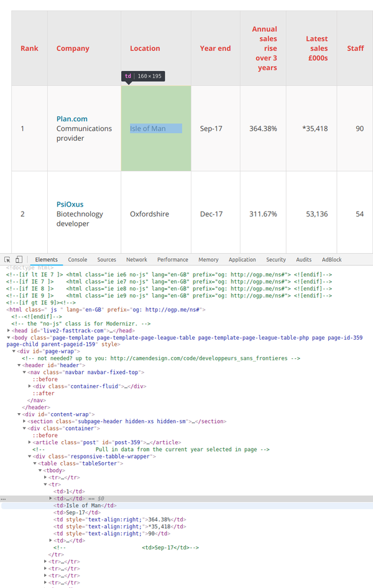This screenshot has width=373, height=588.
Task: Select the html class js DOM line
Action: pos(106,310)
